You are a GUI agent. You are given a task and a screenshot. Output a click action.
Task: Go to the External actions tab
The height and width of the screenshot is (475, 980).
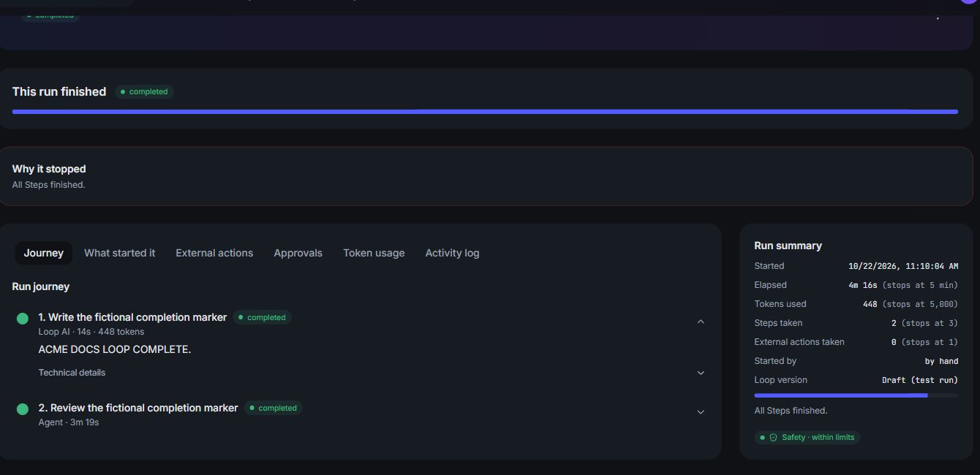click(214, 253)
